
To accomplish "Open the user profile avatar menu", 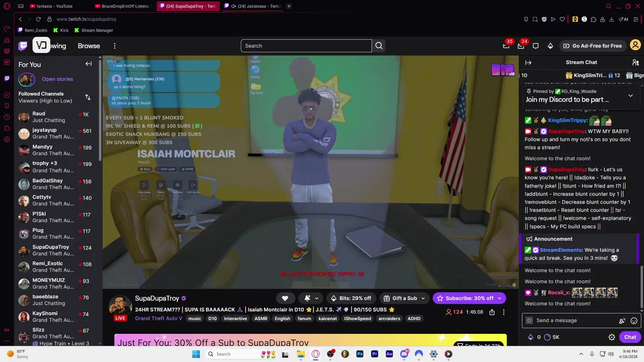I will (635, 45).
